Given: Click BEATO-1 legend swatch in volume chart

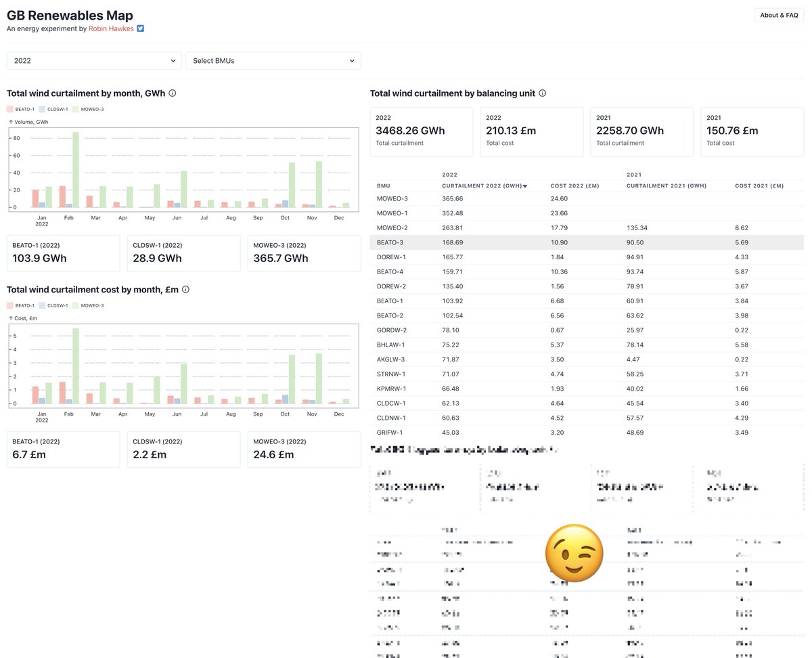Looking at the screenshot, I should tap(10, 109).
